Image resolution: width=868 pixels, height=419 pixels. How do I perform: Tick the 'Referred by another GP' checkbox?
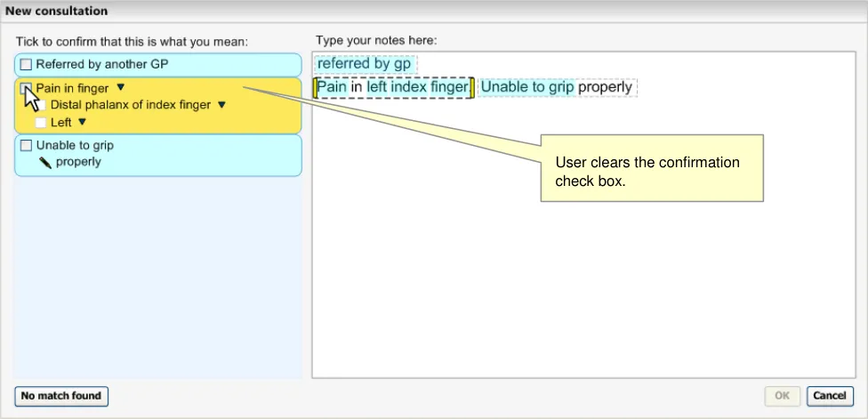26,65
